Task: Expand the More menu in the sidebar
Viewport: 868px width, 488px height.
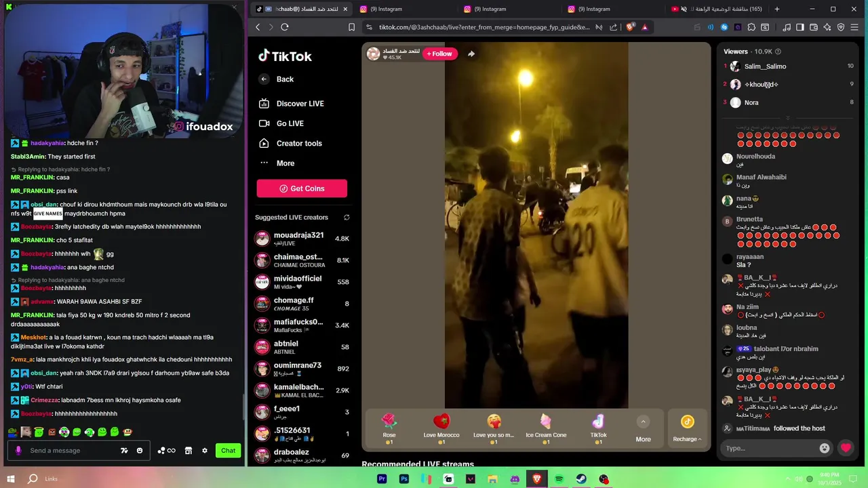Action: 277,163
